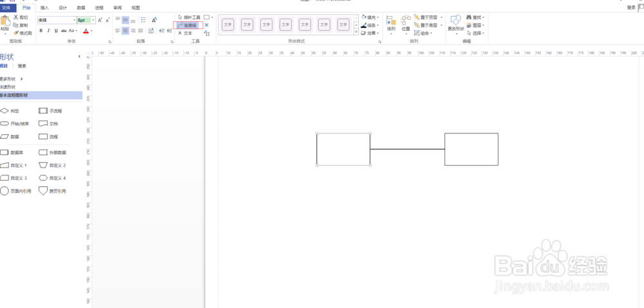644x308 pixels.
Task: Toggle Italic formatting
Action: click(48, 31)
